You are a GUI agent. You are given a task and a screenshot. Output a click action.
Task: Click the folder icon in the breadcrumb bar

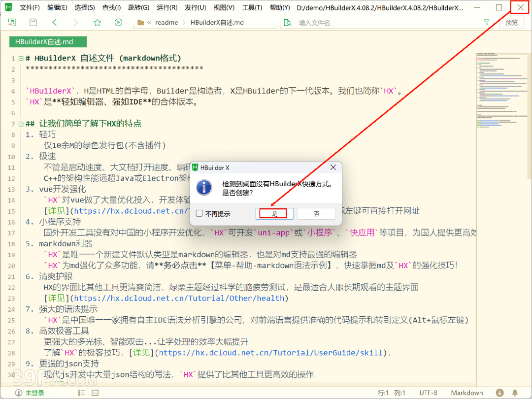140,22
